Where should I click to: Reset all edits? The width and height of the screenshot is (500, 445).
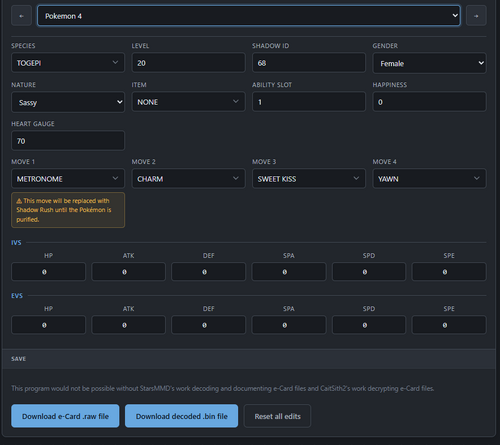coord(277,416)
